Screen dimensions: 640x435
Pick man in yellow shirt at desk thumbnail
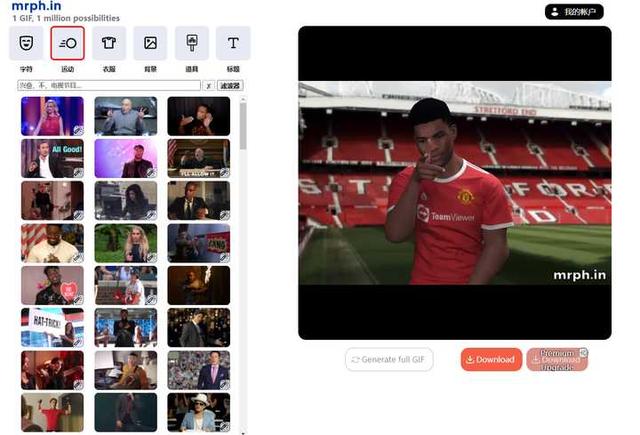tap(126, 370)
